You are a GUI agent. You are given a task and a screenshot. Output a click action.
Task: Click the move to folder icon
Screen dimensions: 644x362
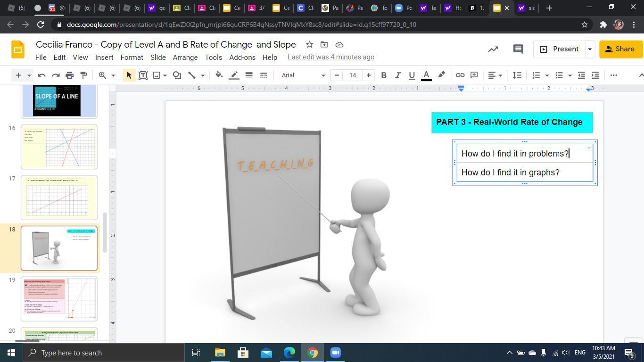pyautogui.click(x=324, y=44)
